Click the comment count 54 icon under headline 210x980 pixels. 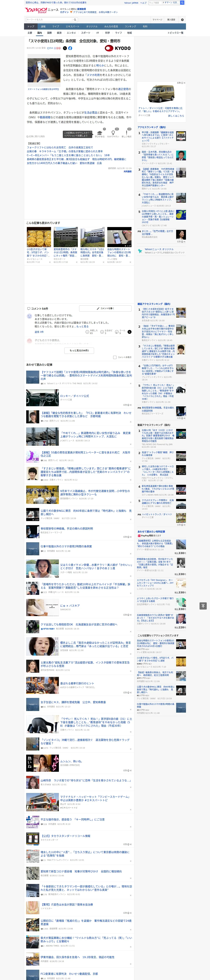click(50, 48)
